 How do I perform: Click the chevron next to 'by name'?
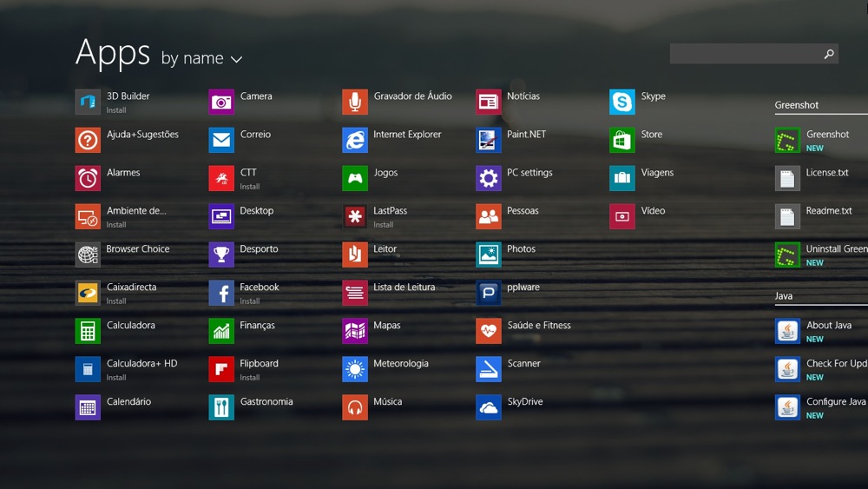click(x=236, y=59)
